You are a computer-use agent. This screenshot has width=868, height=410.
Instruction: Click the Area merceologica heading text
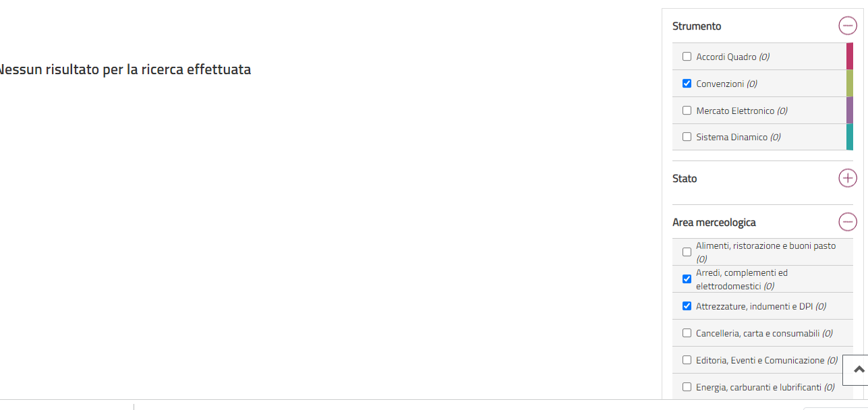point(714,223)
